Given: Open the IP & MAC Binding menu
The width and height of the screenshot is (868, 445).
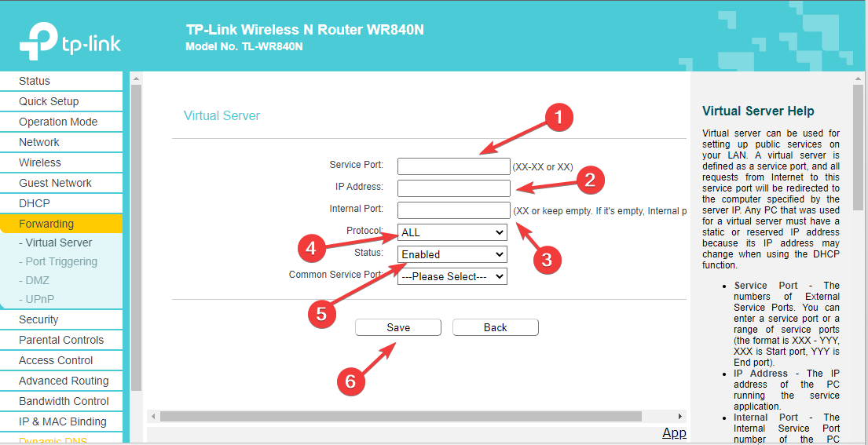Looking at the screenshot, I should click(61, 421).
